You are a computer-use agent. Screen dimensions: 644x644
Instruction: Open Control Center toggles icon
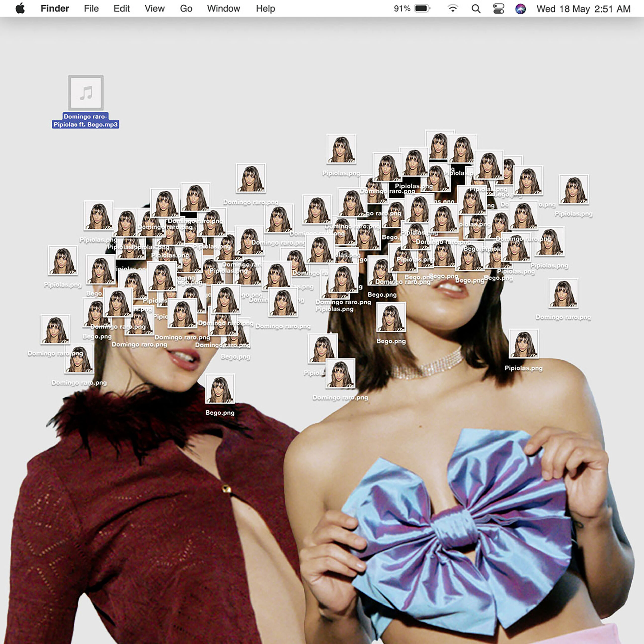[x=498, y=8]
